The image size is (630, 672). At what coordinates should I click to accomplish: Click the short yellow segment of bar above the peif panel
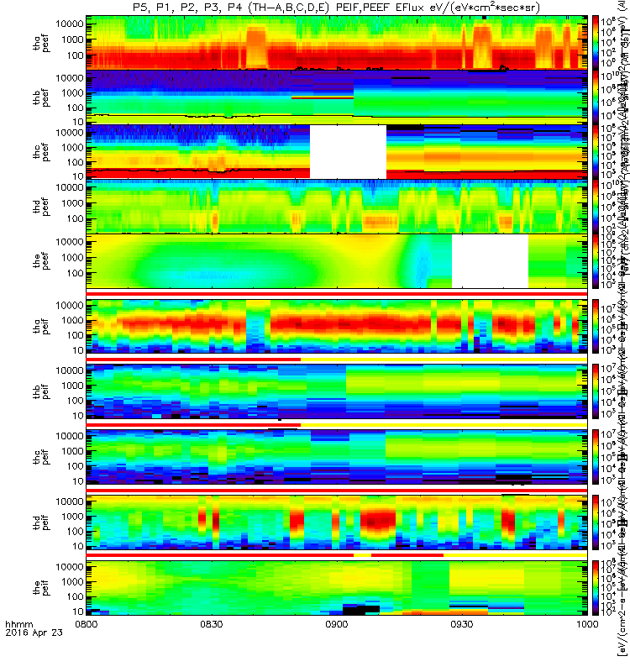[x=363, y=555]
